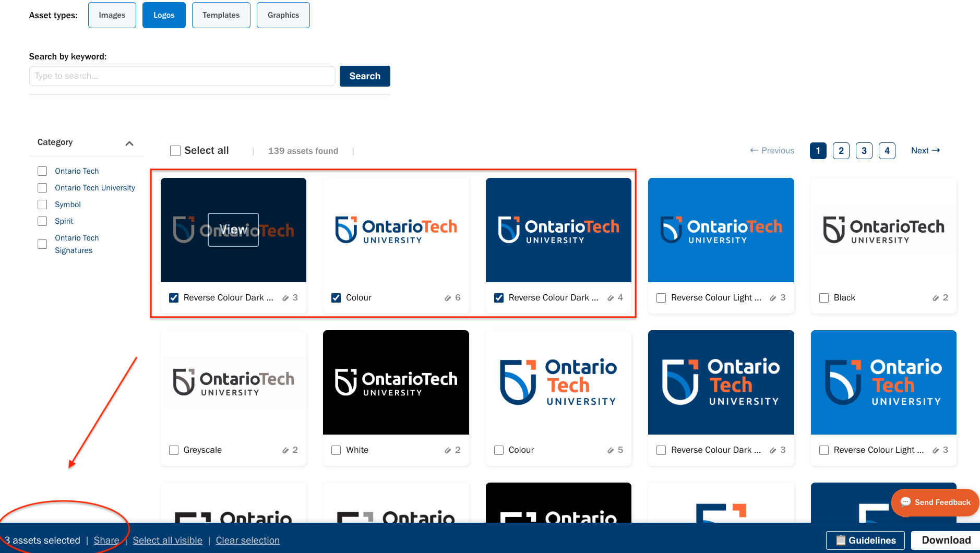Click the '139 assets found' text
Screen dimensions: 980x553
(303, 151)
